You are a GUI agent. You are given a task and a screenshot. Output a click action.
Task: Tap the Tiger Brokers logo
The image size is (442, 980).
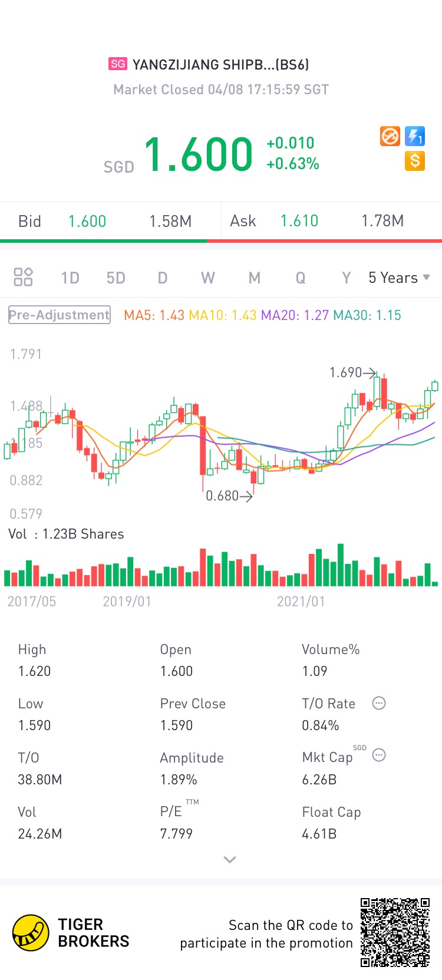tap(71, 933)
